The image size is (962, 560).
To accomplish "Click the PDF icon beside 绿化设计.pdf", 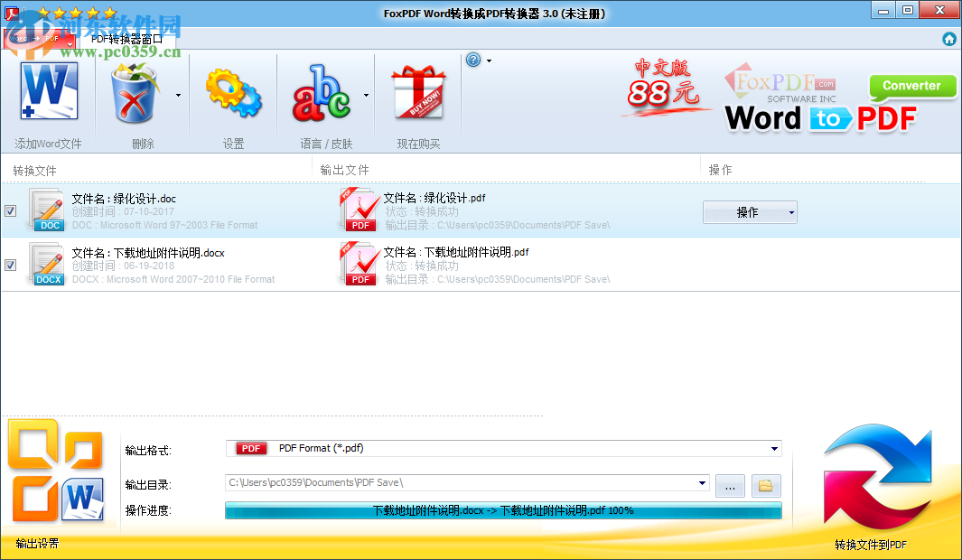I will (360, 210).
